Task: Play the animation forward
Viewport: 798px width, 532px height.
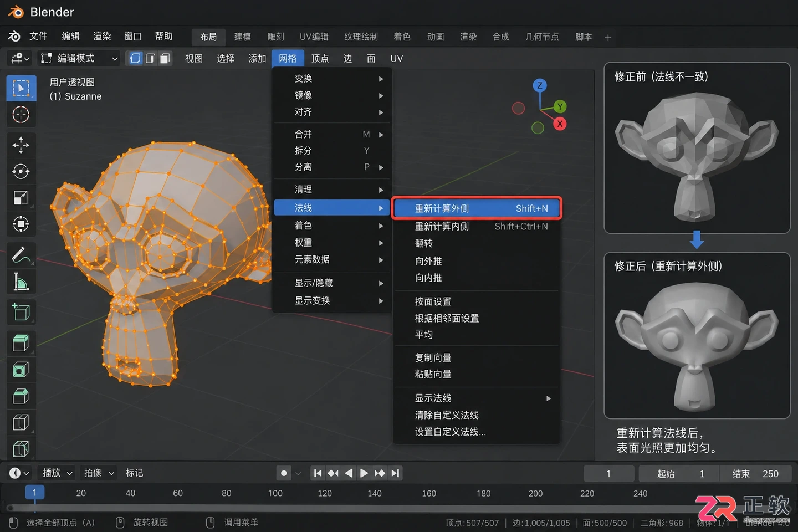Action: coord(364,473)
